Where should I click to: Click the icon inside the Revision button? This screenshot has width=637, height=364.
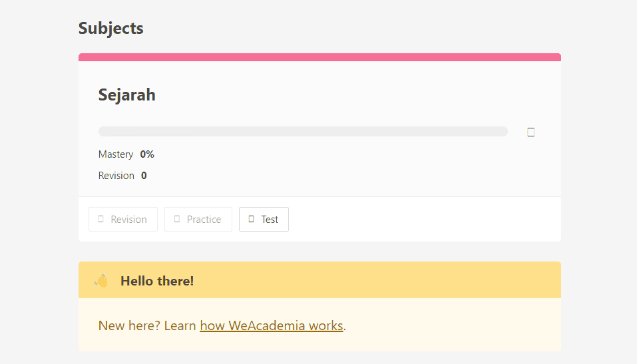[x=101, y=219]
